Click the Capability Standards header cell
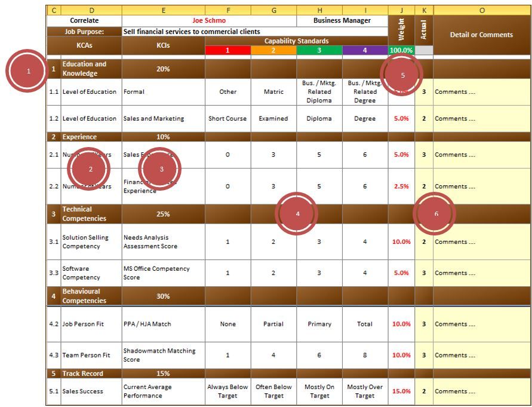Image resolution: width=532 pixels, height=407 pixels. point(296,40)
